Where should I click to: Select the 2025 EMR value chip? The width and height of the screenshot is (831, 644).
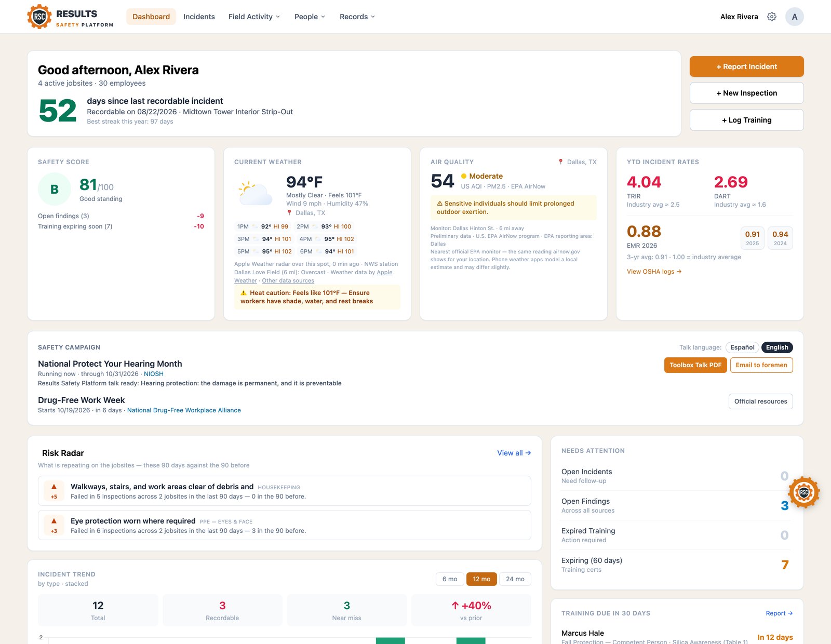(753, 238)
